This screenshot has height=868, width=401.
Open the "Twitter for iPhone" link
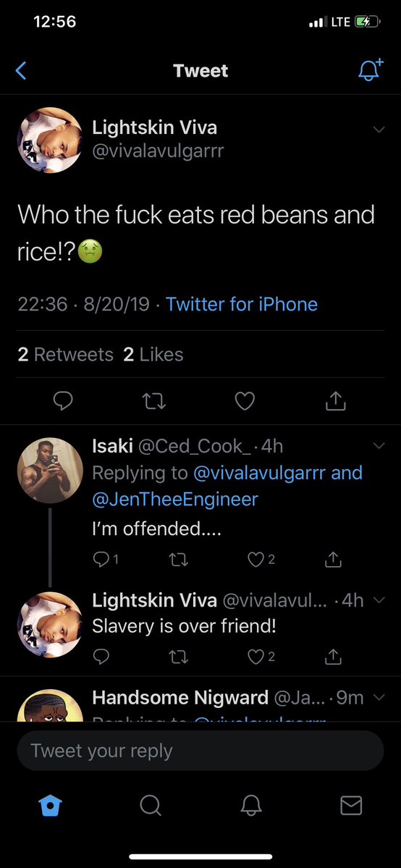(x=242, y=304)
